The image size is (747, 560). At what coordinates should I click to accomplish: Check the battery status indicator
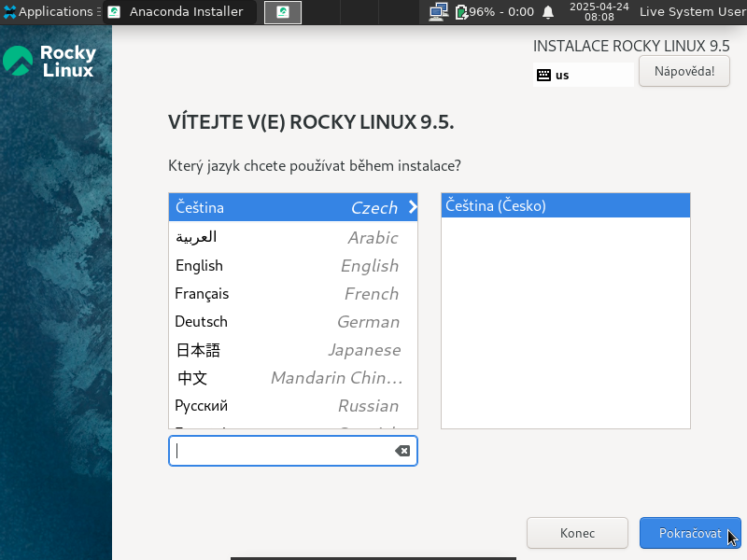click(x=495, y=11)
